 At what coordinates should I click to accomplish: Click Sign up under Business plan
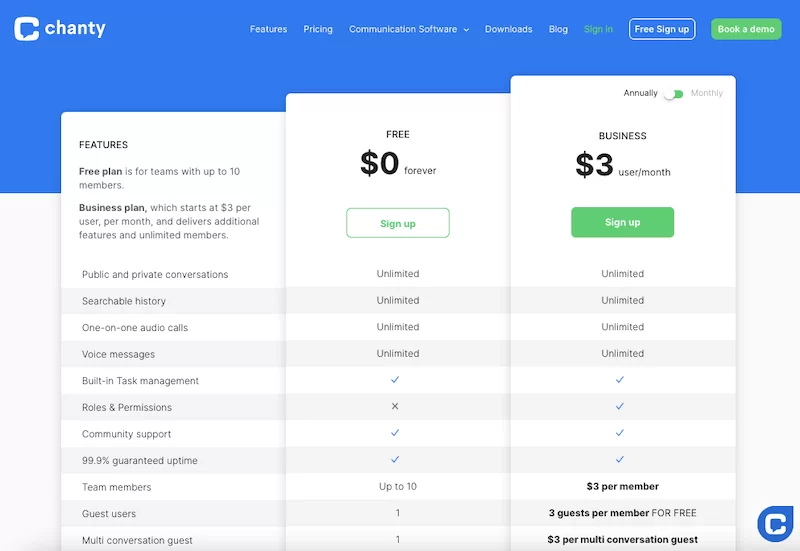(x=622, y=222)
